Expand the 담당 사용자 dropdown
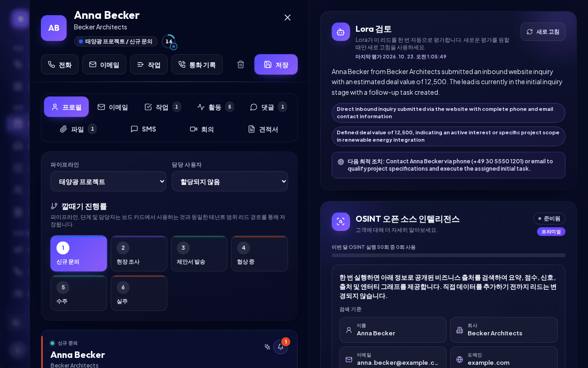Viewport: 588px width, 368px height. point(230,181)
